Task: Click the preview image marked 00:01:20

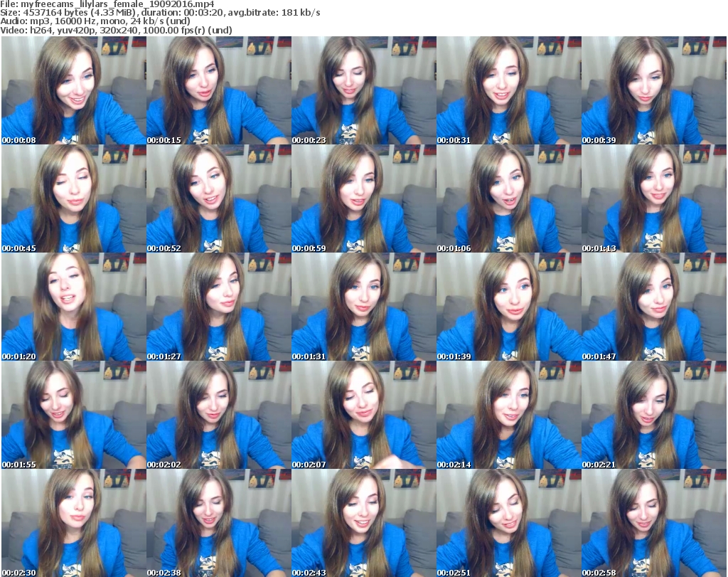Action: (x=74, y=307)
